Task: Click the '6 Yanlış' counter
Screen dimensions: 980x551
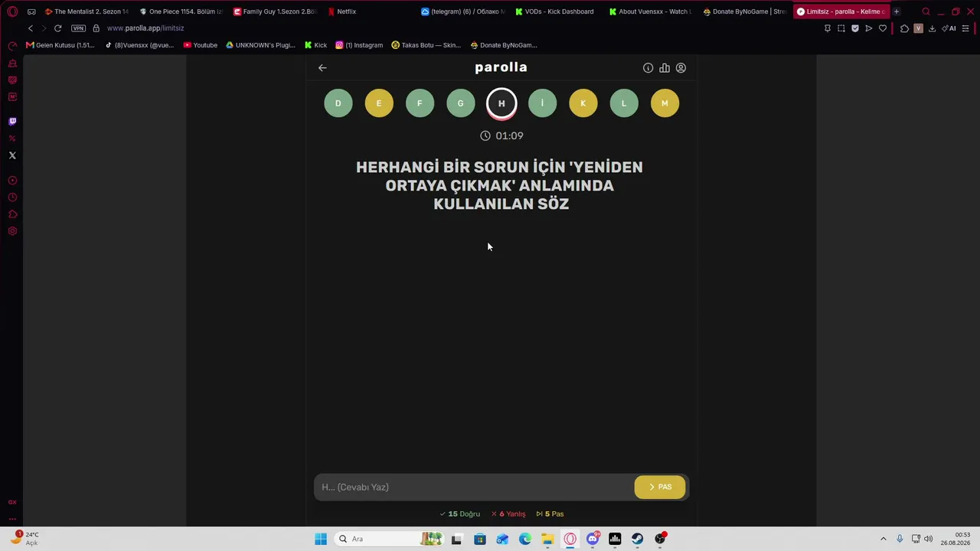Action: pyautogui.click(x=508, y=514)
